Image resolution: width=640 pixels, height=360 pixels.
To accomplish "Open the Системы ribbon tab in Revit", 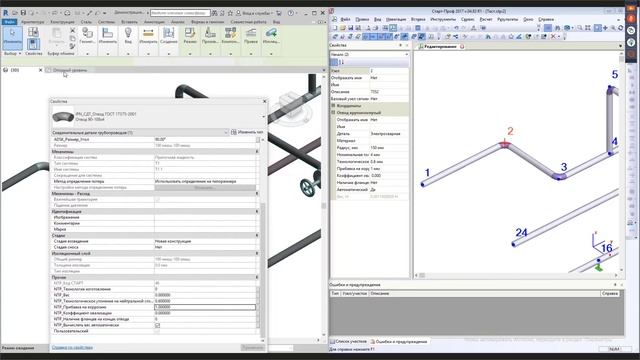I will point(107,22).
